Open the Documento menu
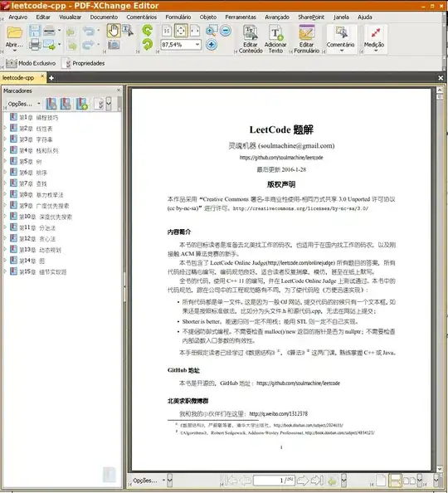 104,17
